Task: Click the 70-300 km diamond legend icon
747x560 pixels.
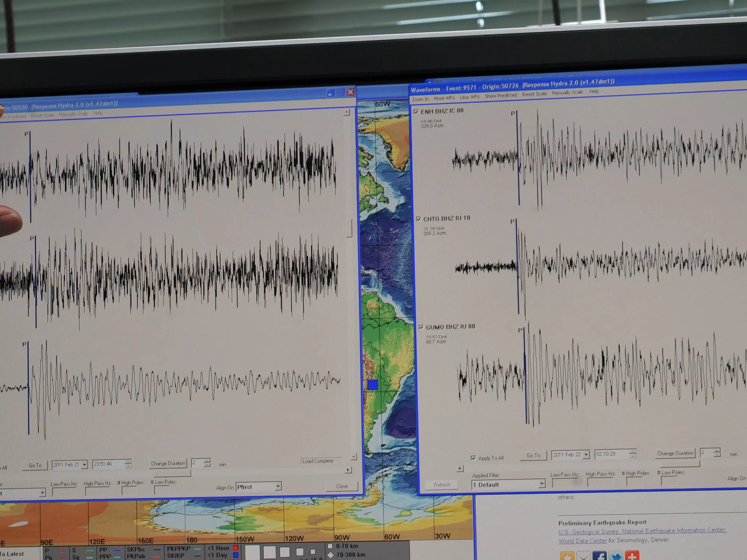Action: pyautogui.click(x=330, y=555)
